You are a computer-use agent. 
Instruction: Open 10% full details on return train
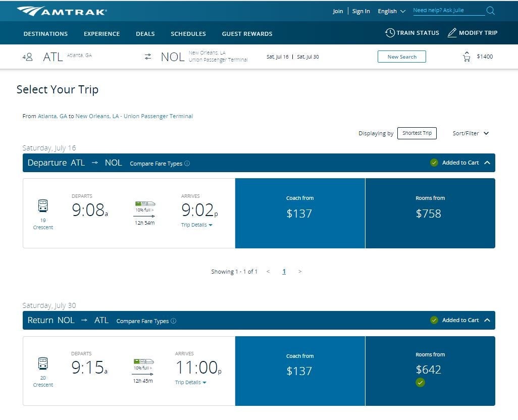pyautogui.click(x=143, y=368)
